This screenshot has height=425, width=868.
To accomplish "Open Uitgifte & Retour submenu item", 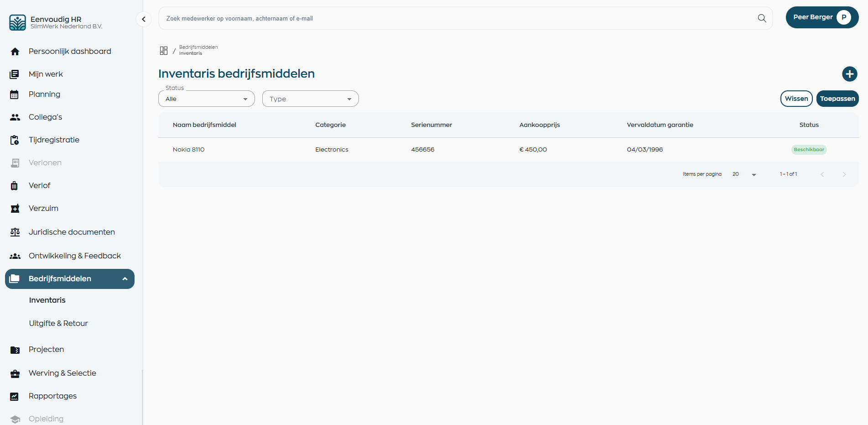I will [58, 323].
